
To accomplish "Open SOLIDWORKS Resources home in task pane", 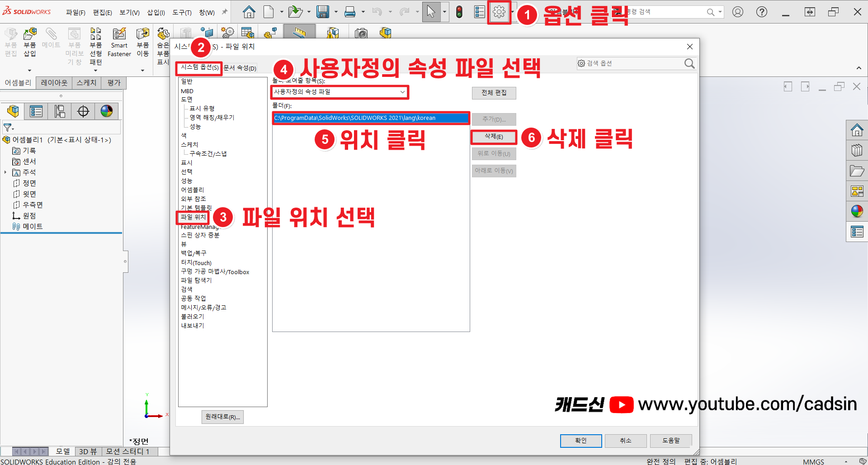I will coord(857,130).
